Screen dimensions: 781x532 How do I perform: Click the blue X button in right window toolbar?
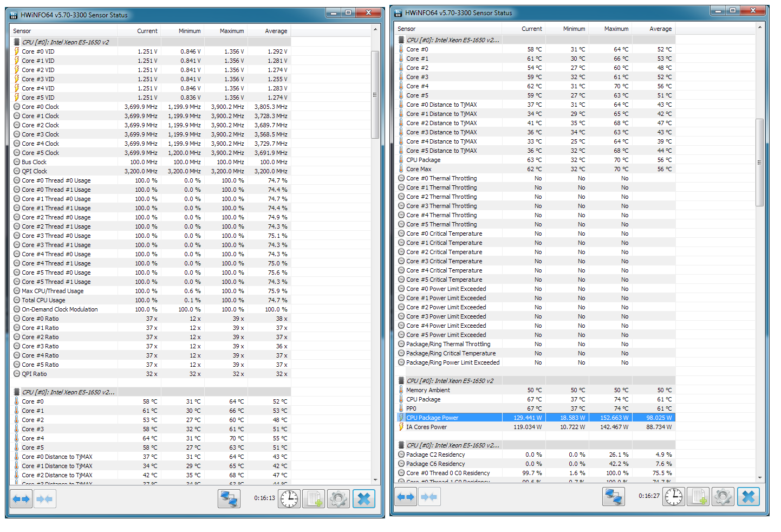tap(749, 496)
